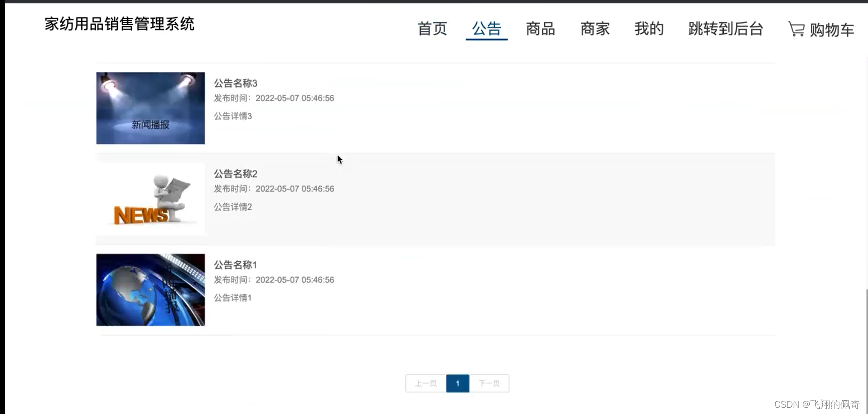868x414 pixels.
Task: Click the 下一页 next page button
Action: (489, 383)
